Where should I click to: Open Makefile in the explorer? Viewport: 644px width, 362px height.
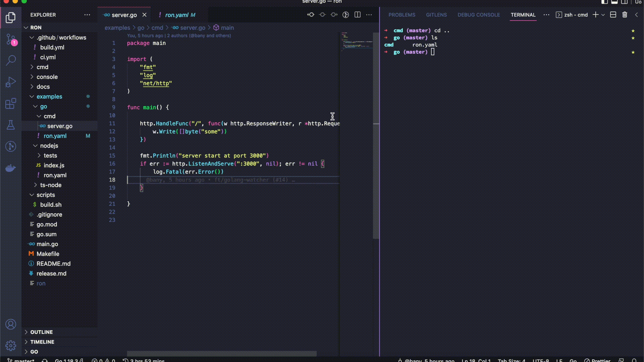pyautogui.click(x=48, y=254)
